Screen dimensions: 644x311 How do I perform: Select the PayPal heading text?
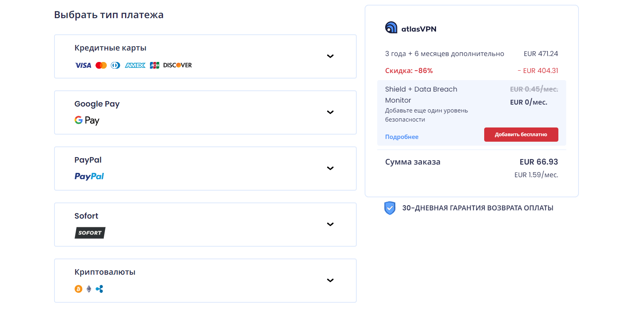[88, 160]
